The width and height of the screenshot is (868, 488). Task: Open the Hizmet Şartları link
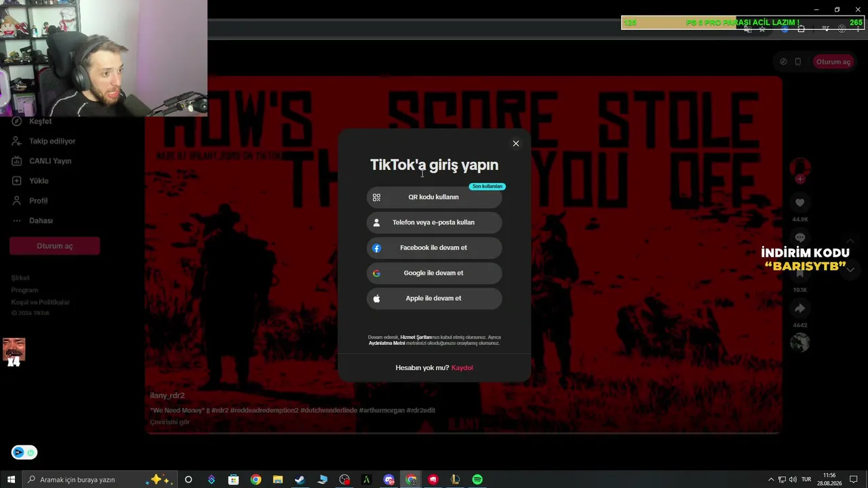pos(416,338)
